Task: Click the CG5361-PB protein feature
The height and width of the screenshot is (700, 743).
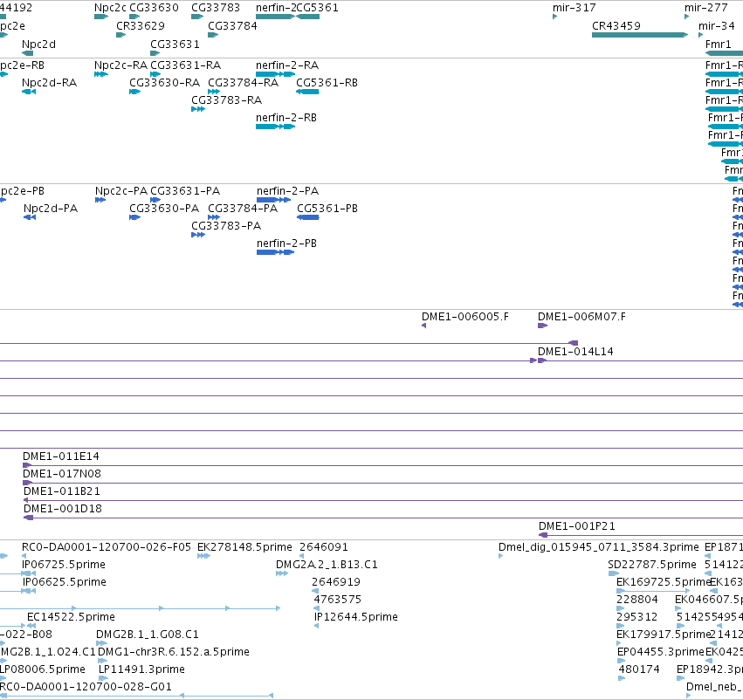Action: coord(308,217)
